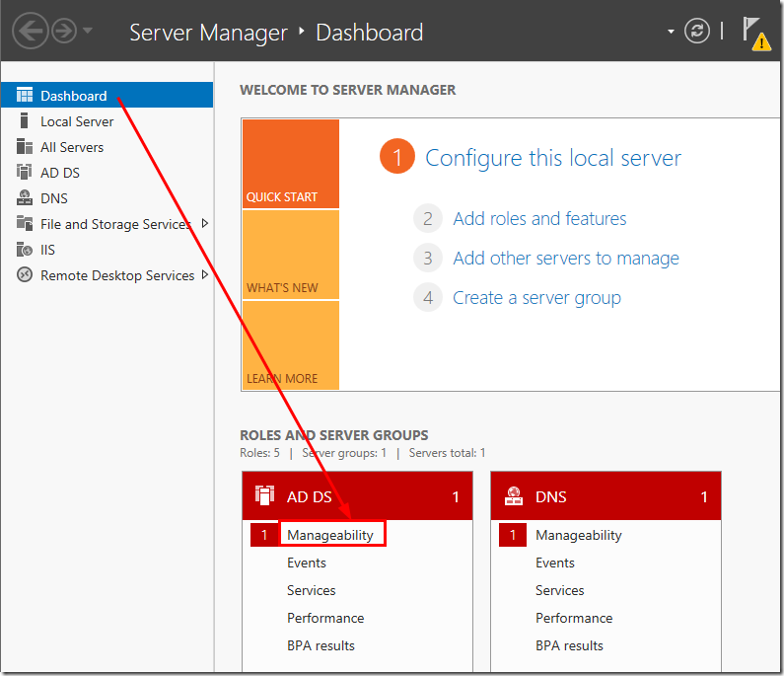Screen dimensions: 784x676
Task: Open dropdown arrow left of refresh
Action: [672, 32]
